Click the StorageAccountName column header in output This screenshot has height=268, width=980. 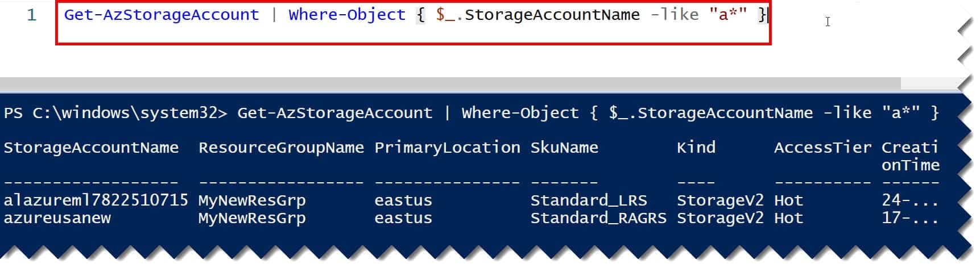pyautogui.click(x=91, y=148)
